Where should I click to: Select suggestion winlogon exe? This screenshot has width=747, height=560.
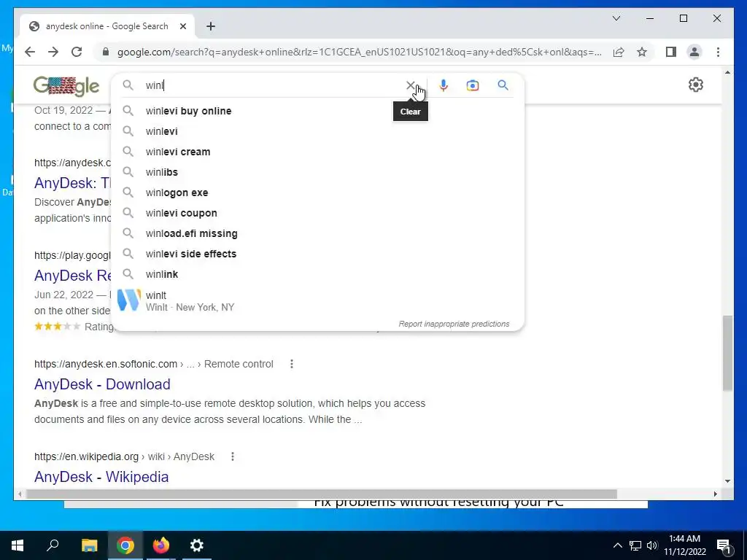coord(318,192)
